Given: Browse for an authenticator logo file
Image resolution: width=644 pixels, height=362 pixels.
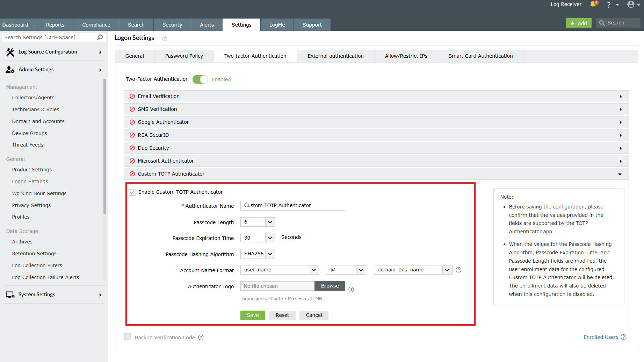Looking at the screenshot, I should coord(330,286).
